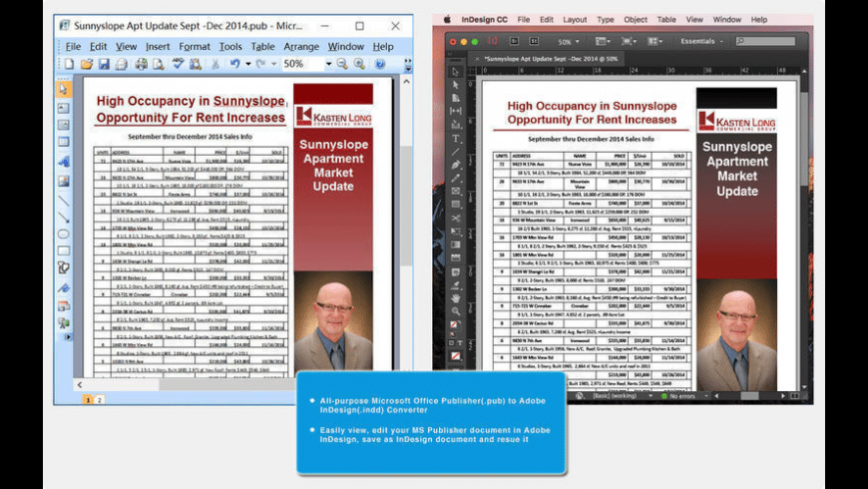
Task: Select InDesign Scissors tool
Action: point(456,219)
